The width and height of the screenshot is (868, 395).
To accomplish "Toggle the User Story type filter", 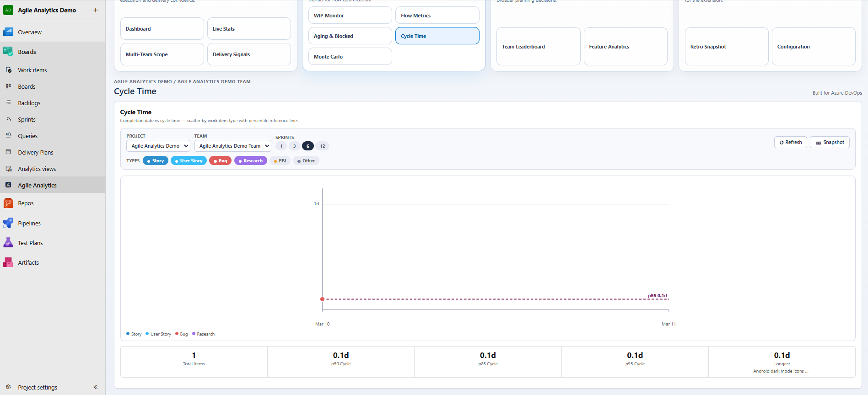I will 189,161.
